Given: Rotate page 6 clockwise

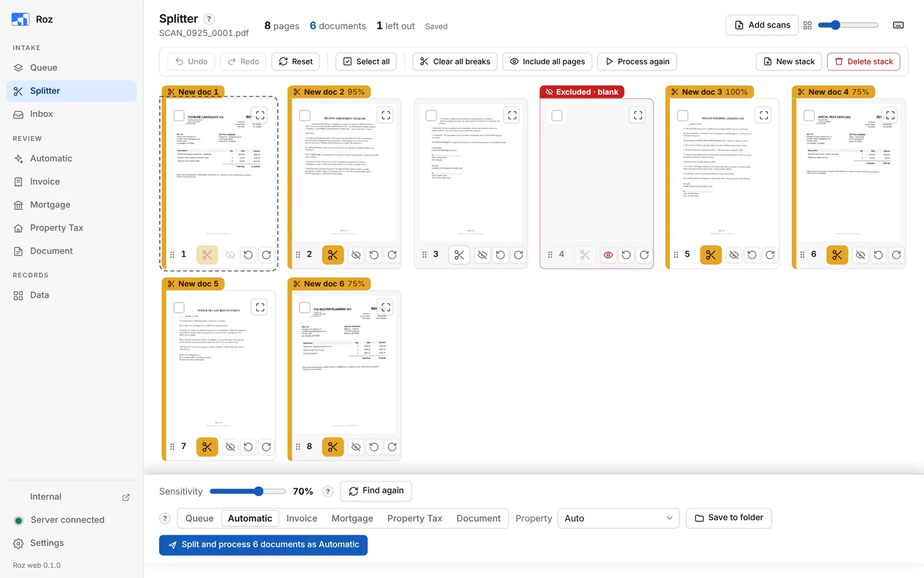Looking at the screenshot, I should [x=896, y=255].
